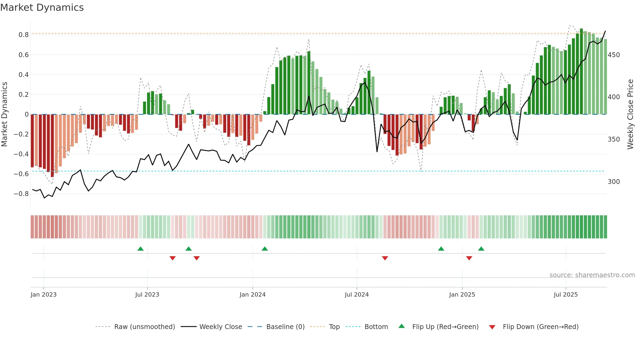This screenshot has width=644, height=362.
Task: Click the Market Dynamics vertical axis title
Action: click(x=4, y=114)
